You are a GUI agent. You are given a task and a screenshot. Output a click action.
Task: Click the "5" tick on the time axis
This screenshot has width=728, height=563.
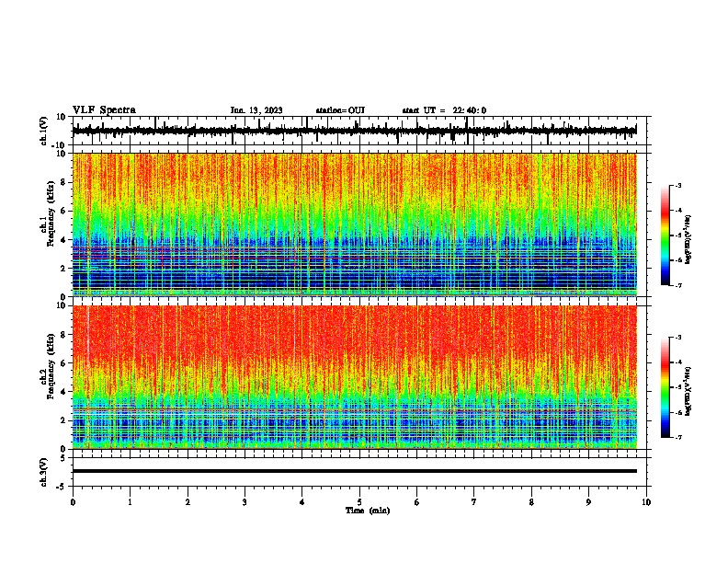359,502
